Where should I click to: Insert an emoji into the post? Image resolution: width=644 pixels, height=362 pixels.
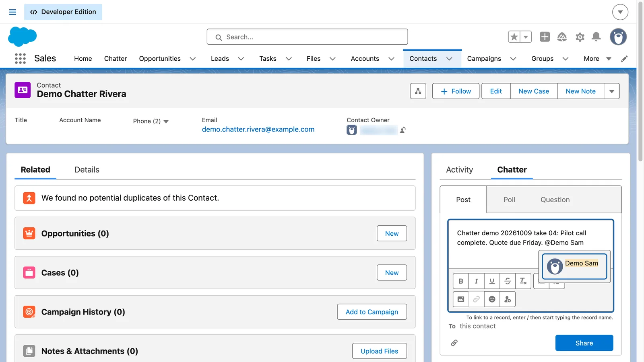[492, 299]
